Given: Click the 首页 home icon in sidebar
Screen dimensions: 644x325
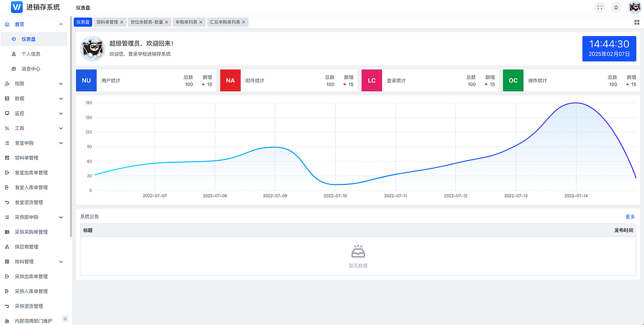Looking at the screenshot, I should pos(7,24).
